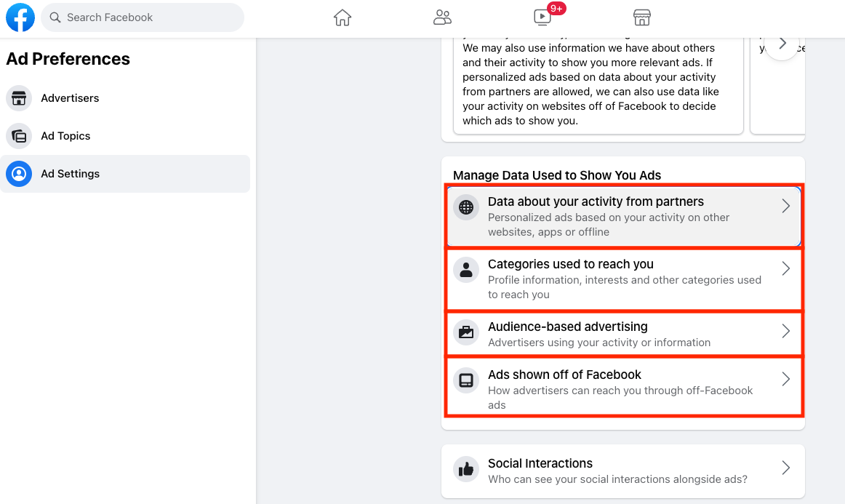Select Advertisers in Ad Preferences menu
845x504 pixels.
[x=125, y=98]
